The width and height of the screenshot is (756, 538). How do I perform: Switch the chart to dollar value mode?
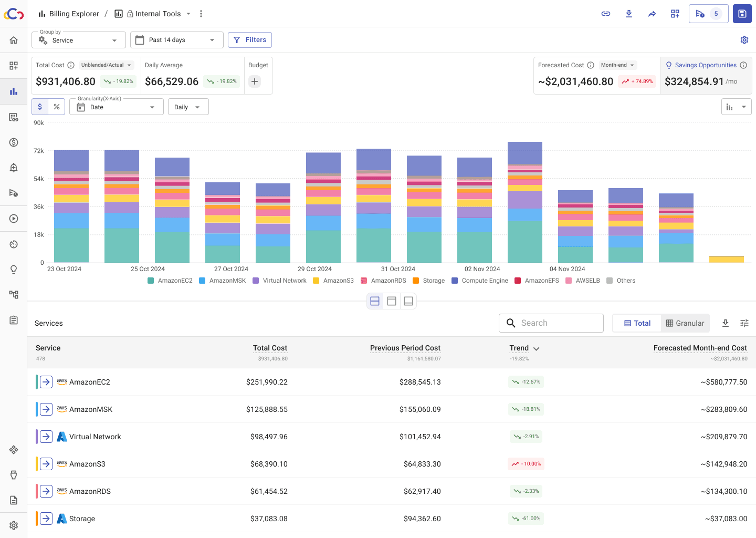40,107
